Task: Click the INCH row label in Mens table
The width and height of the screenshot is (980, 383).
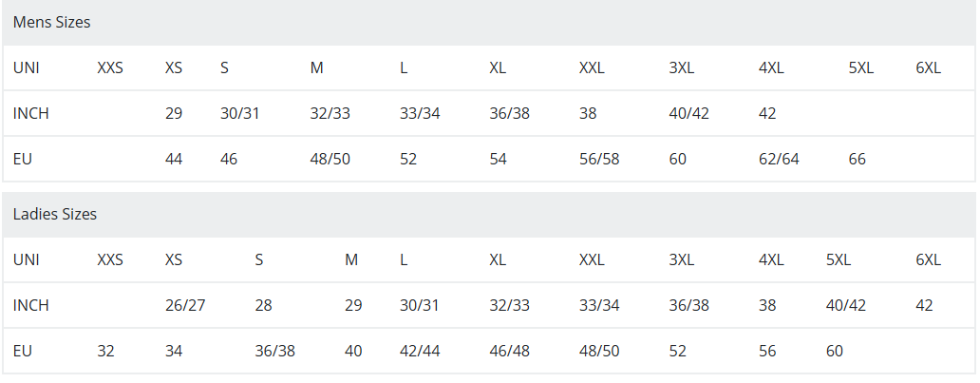Action: click(31, 113)
